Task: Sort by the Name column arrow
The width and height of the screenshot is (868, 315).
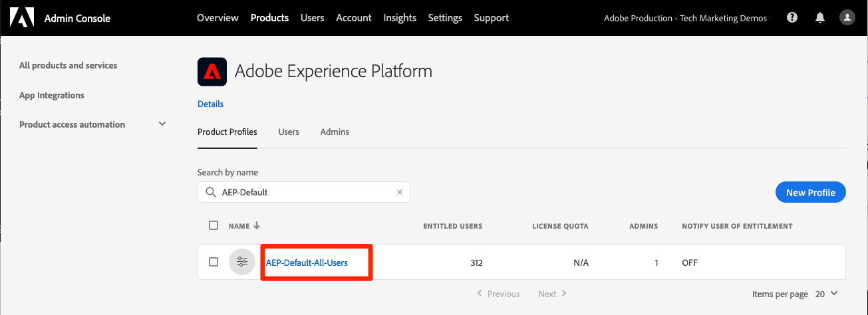Action: 257,226
